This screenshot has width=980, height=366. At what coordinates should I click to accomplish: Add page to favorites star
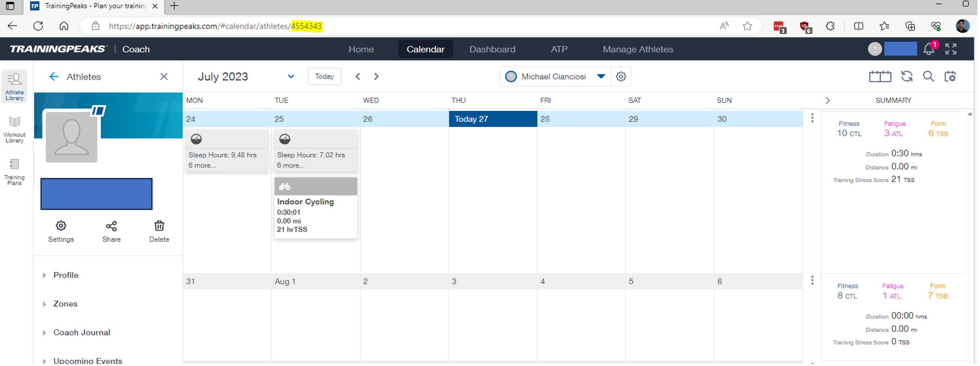[x=747, y=26]
